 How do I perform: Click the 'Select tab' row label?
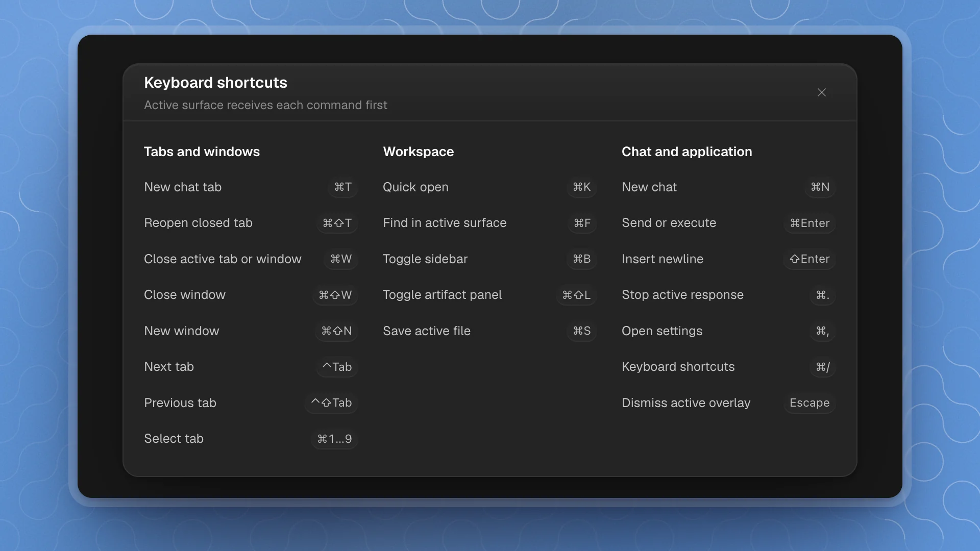(174, 439)
